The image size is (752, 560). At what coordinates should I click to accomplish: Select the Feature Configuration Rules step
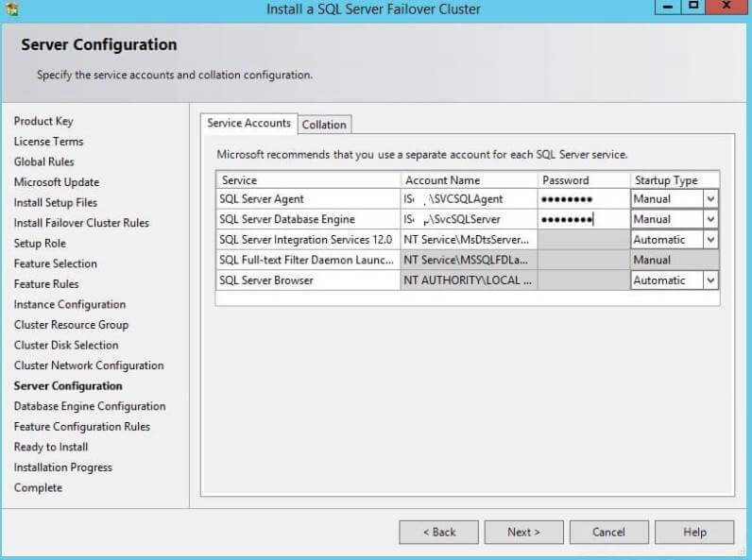coord(82,427)
